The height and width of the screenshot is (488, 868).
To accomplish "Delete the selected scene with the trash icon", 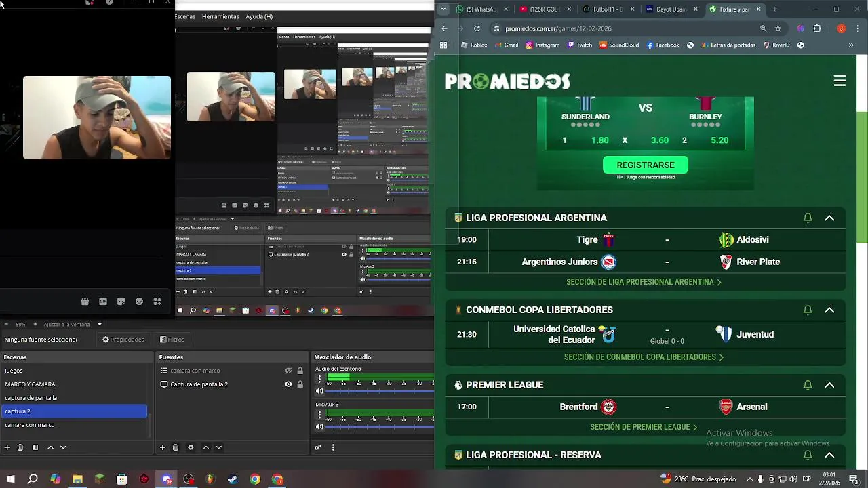I will 20,447.
